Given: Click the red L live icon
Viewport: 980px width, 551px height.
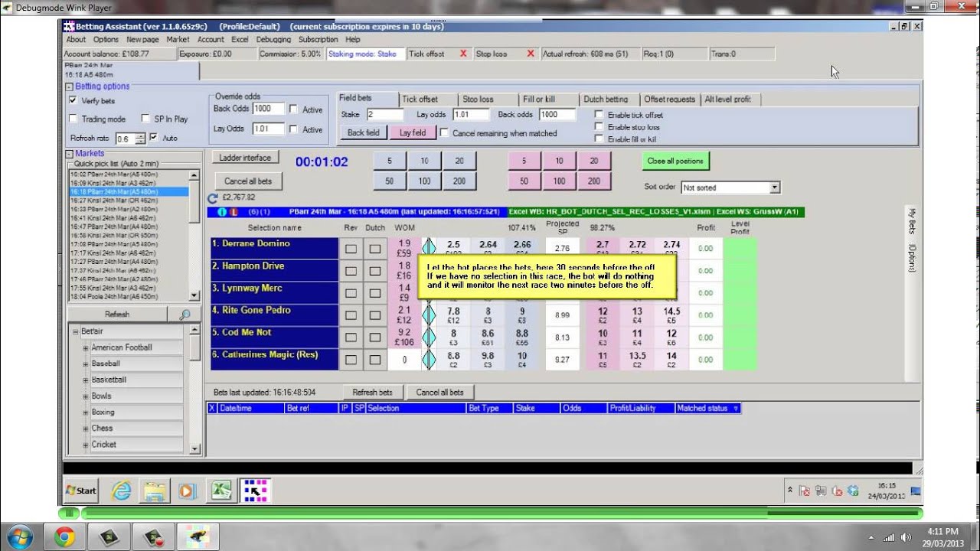Looking at the screenshot, I should pos(233,212).
